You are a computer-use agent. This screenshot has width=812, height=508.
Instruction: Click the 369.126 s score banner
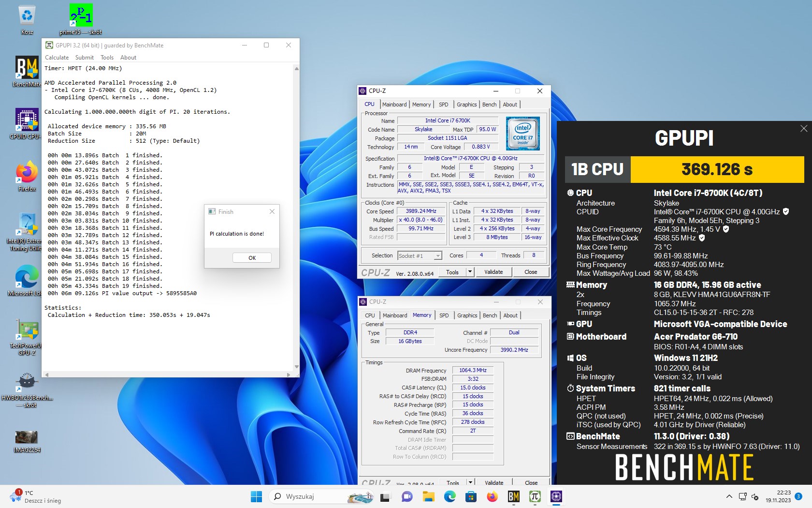point(717,169)
